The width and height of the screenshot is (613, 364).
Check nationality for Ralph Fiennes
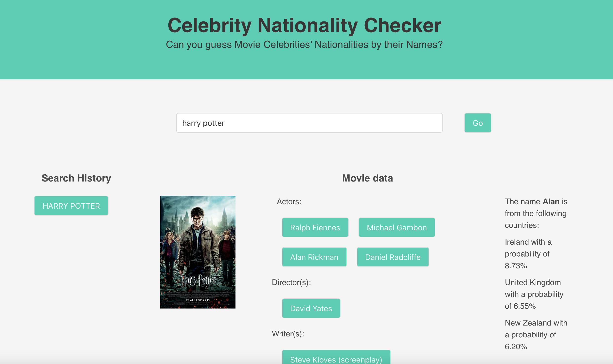point(315,227)
